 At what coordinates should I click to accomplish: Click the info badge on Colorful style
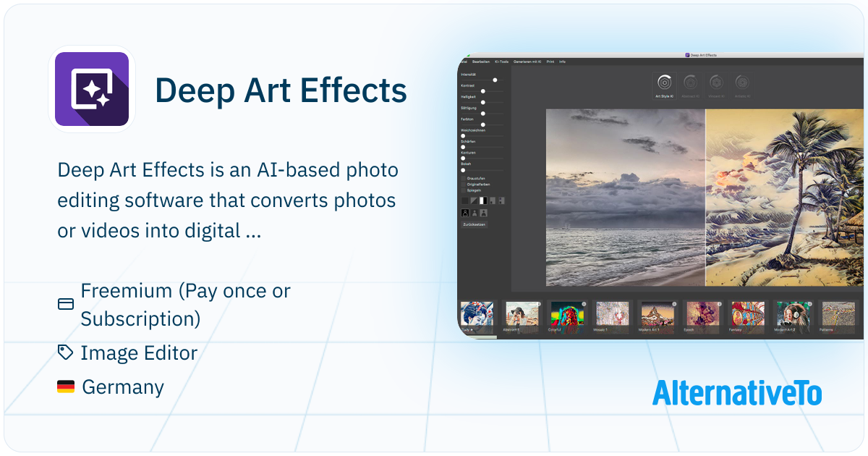click(584, 304)
